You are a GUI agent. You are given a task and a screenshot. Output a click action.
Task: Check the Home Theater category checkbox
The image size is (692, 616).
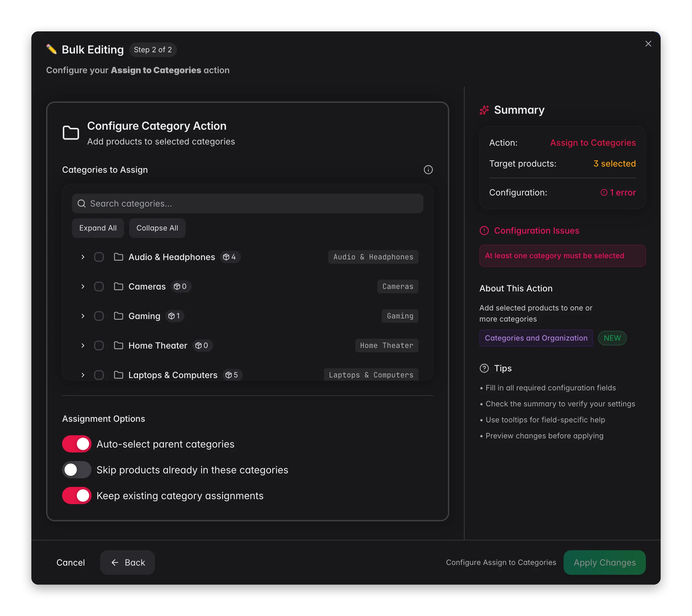[x=99, y=346]
